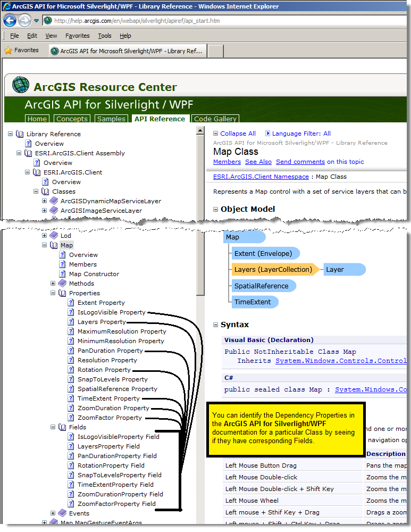Follow the See Also link
The height and width of the screenshot is (532, 411).
(258, 162)
